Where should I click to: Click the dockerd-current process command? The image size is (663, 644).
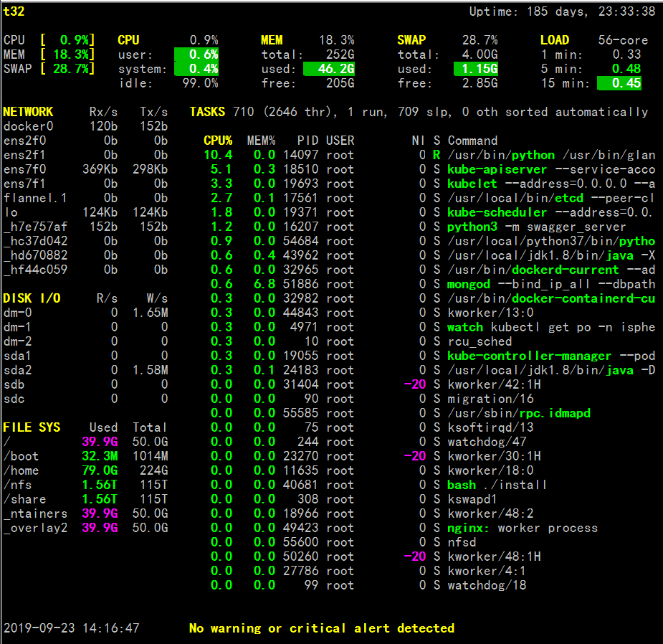pyautogui.click(x=551, y=270)
